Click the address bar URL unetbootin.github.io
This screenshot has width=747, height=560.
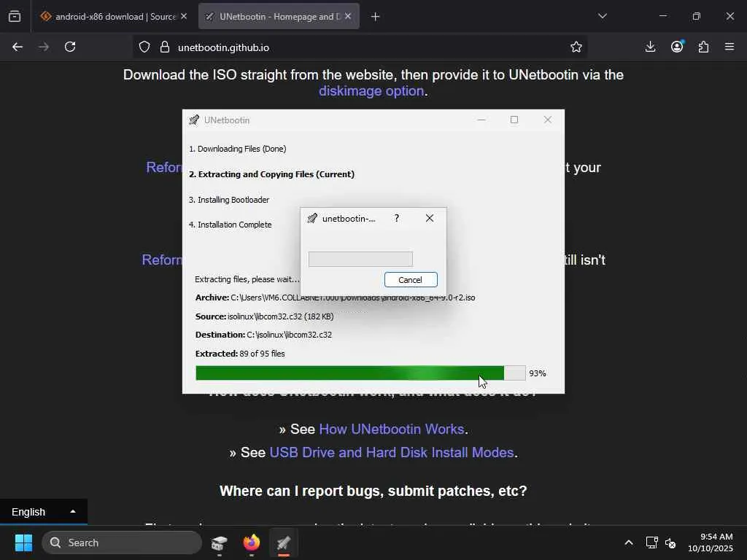click(x=223, y=47)
